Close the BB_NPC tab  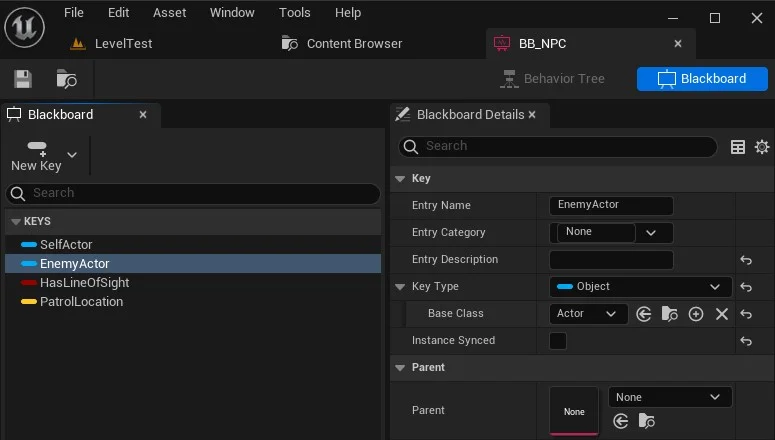(678, 44)
